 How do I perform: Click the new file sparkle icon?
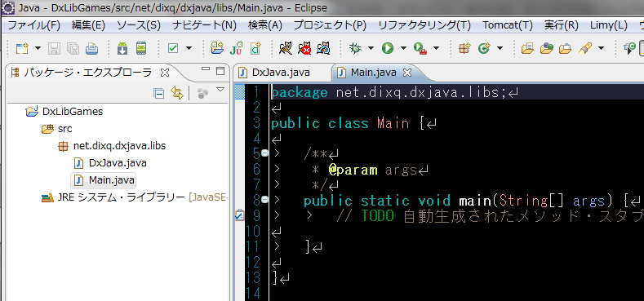[255, 48]
